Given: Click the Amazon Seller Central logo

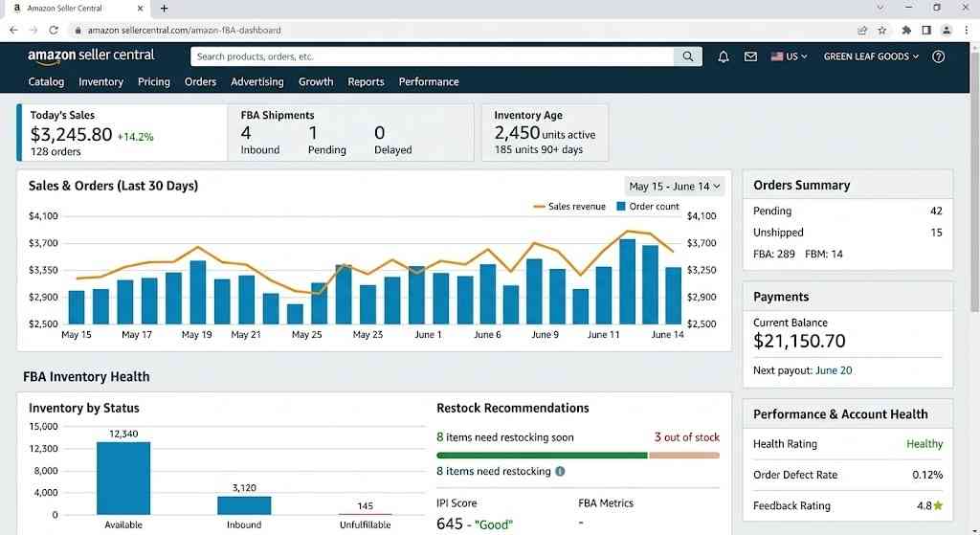Looking at the screenshot, I should click(x=91, y=56).
